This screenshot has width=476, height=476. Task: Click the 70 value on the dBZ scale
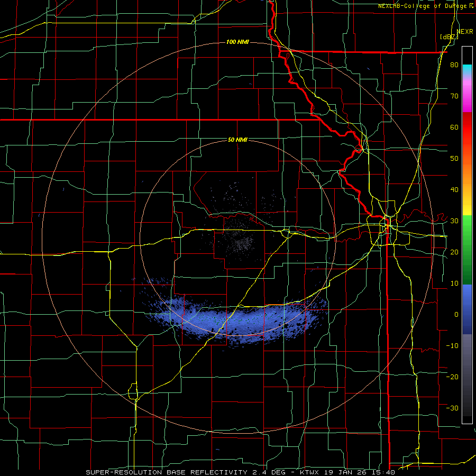pyautogui.click(x=454, y=96)
